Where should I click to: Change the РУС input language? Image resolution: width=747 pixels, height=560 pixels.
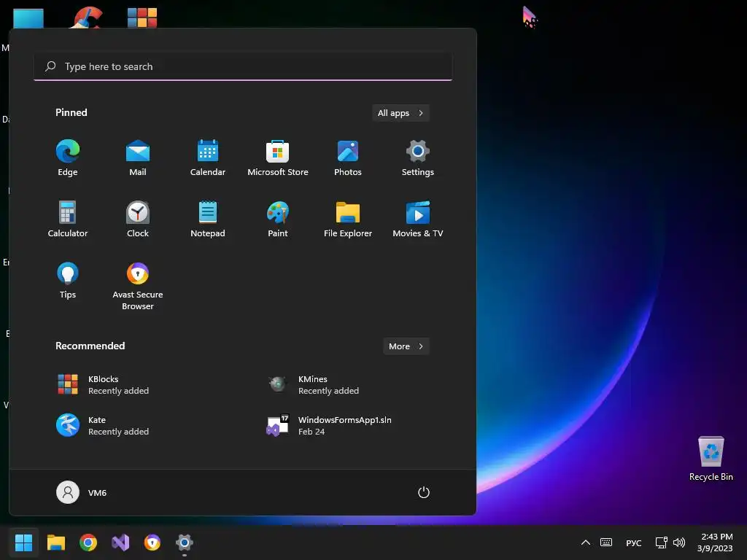(x=634, y=542)
